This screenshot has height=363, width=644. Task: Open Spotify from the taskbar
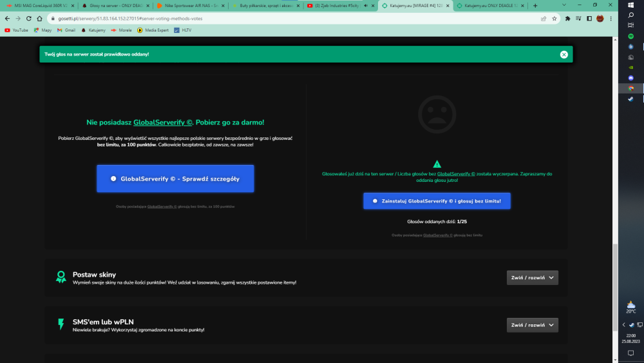click(x=631, y=36)
